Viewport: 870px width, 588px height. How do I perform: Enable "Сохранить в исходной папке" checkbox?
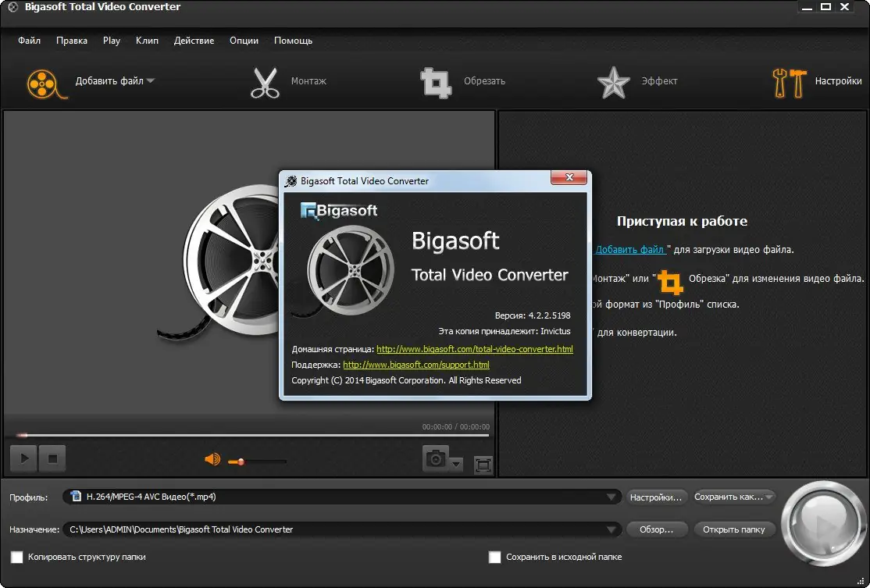[494, 557]
